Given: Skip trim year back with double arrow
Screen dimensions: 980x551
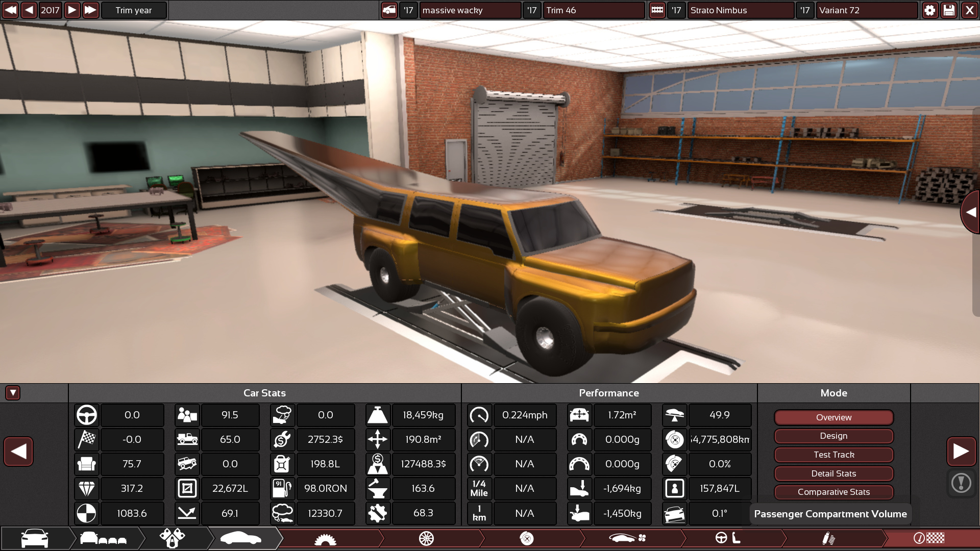Looking at the screenshot, I should [x=10, y=10].
